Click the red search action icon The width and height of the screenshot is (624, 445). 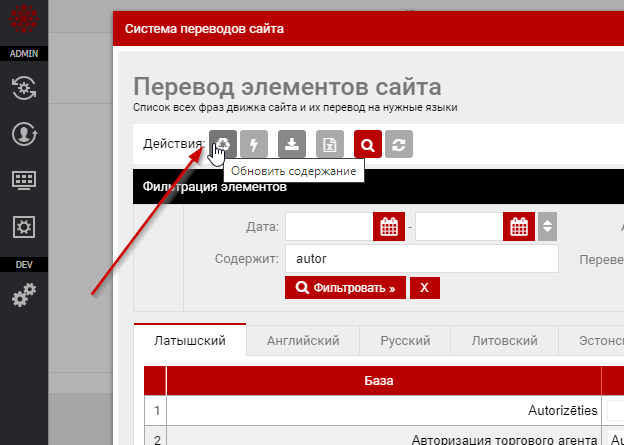(368, 145)
